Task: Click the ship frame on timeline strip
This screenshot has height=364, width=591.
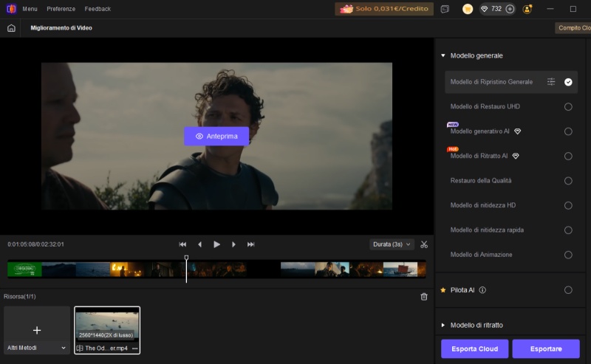Action: pos(400,269)
